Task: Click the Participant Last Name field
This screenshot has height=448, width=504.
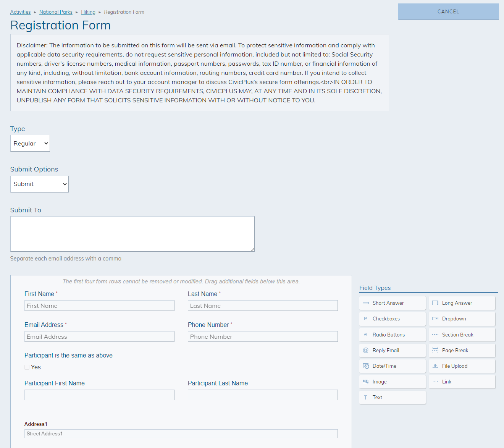Action: pos(263,395)
